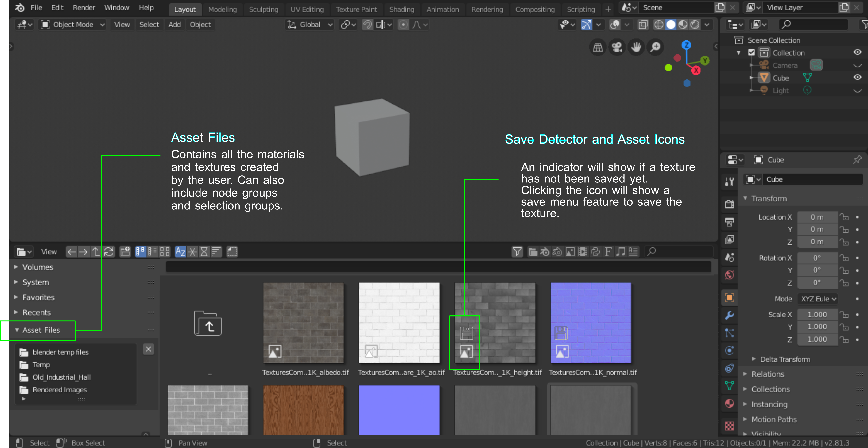Sort files alphabetically
This screenshot has height=448, width=868.
coord(180,252)
